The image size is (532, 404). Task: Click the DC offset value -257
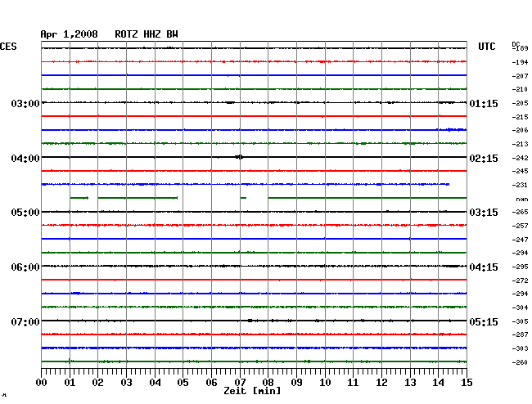pyautogui.click(x=520, y=226)
